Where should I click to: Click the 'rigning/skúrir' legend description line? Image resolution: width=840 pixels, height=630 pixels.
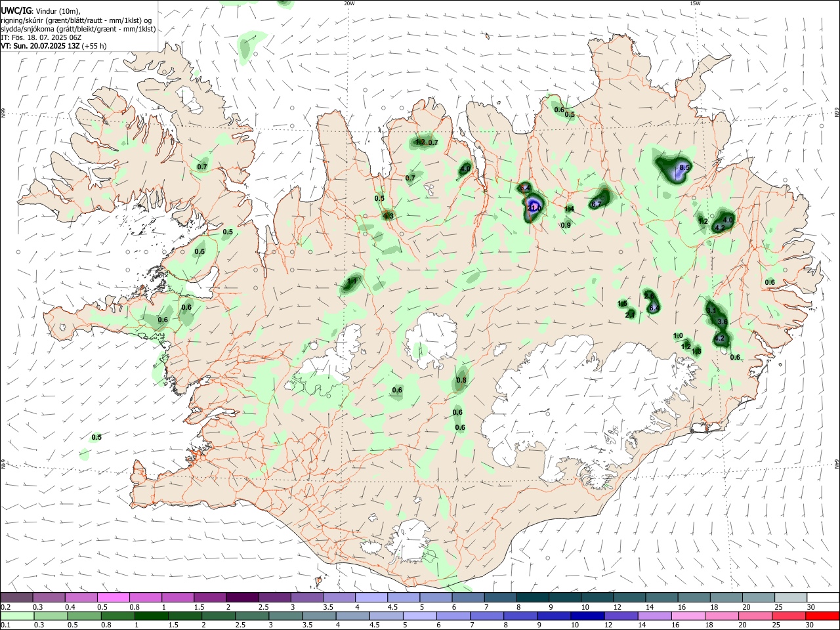click(76, 20)
